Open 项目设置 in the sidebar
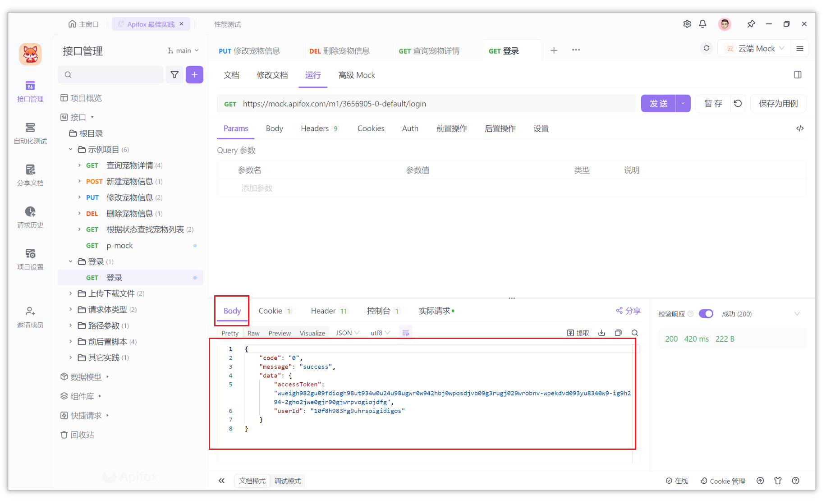This screenshot has height=504, width=826. [30, 259]
